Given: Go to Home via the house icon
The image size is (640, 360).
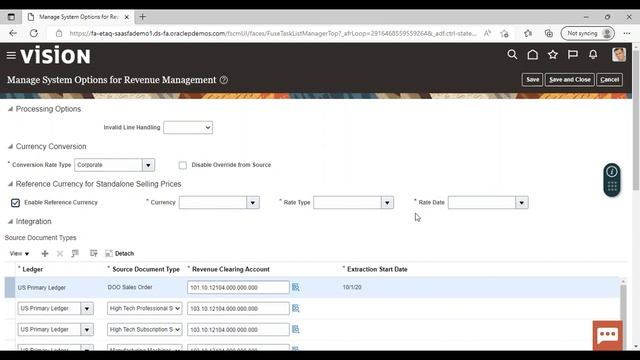Looking at the screenshot, I should point(532,55).
